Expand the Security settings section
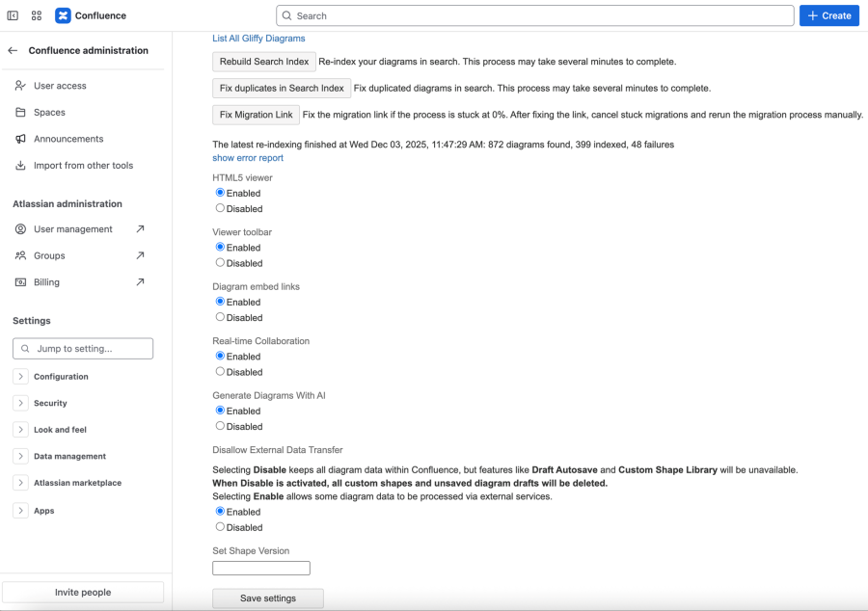868x611 pixels. pyautogui.click(x=20, y=403)
